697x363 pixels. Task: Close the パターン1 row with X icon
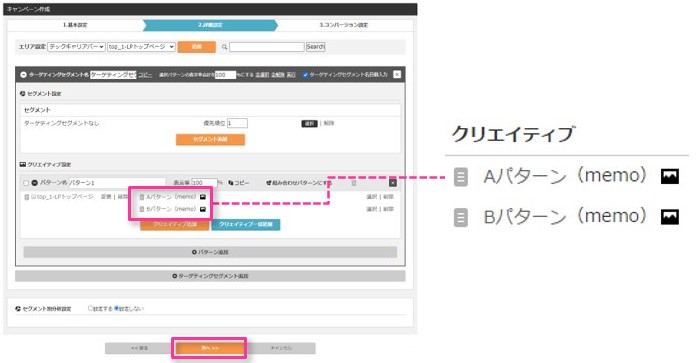(x=393, y=183)
